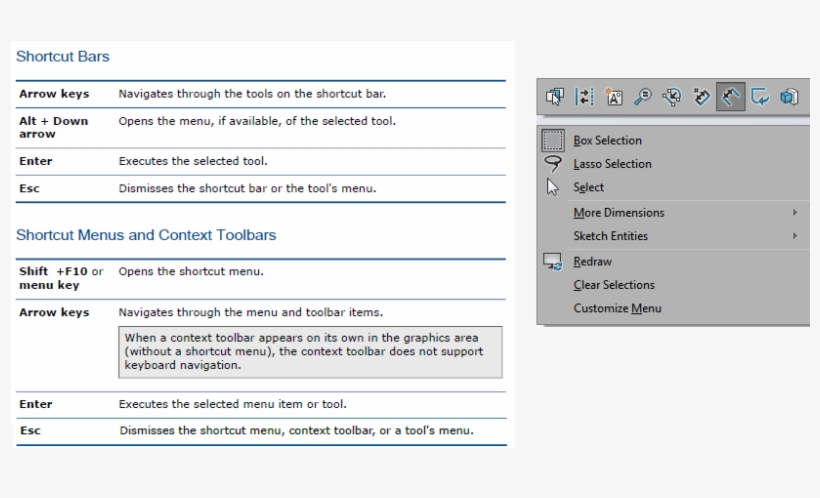This screenshot has height=498, width=820.
Task: Click 'Navigates through the menu and toolbar items.'
Action: click(x=250, y=312)
